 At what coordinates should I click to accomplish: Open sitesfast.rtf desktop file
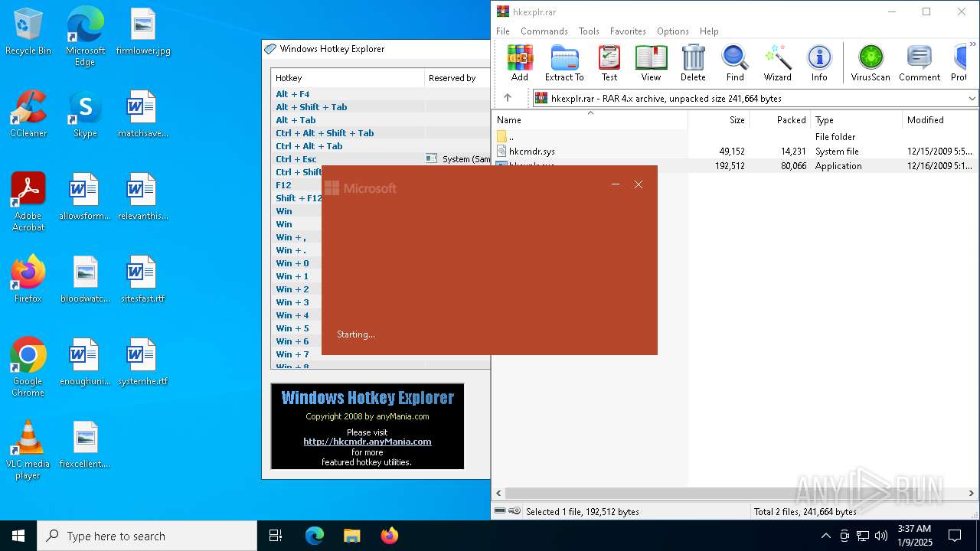pyautogui.click(x=143, y=279)
